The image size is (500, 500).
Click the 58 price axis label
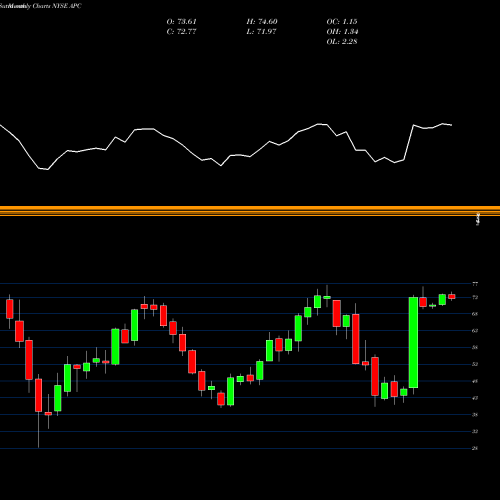475,347
